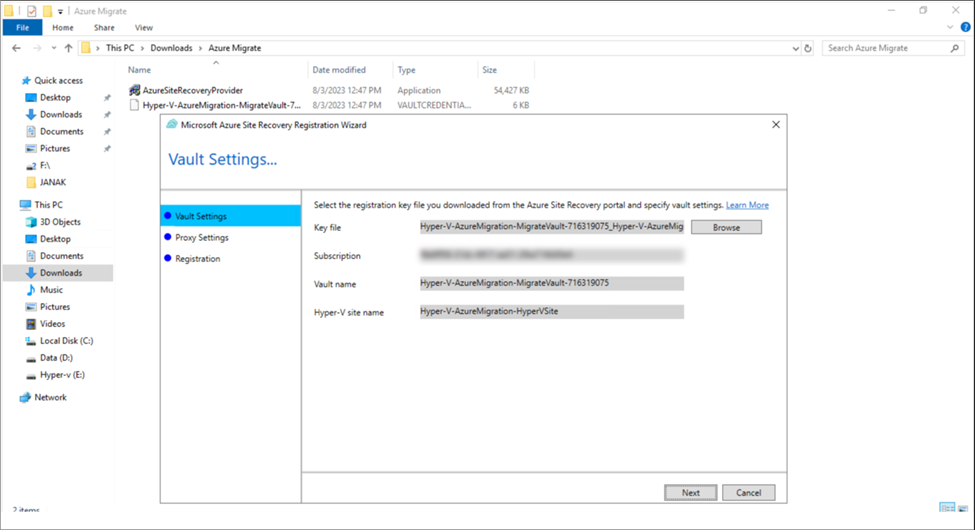The height and width of the screenshot is (530, 975).
Task: Open Pictures under Quick access
Action: pos(55,148)
